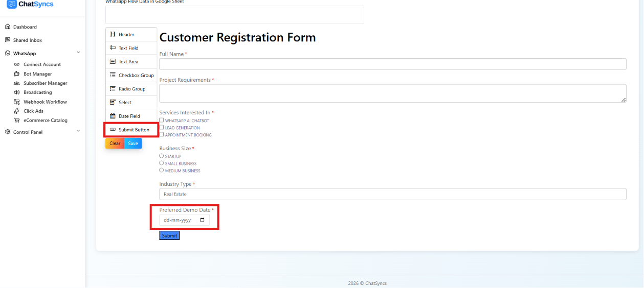Collapse the WhatsApp menu chevron
The height and width of the screenshot is (288, 644).
click(78, 53)
